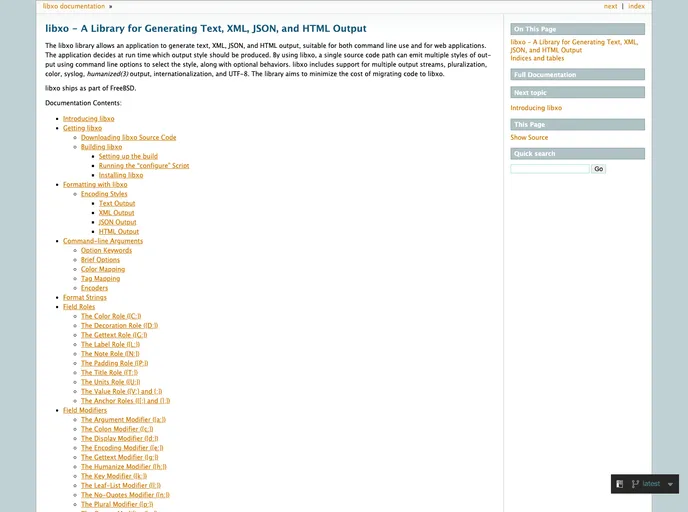
Task: Open The Units Role link
Action: [x=111, y=382]
